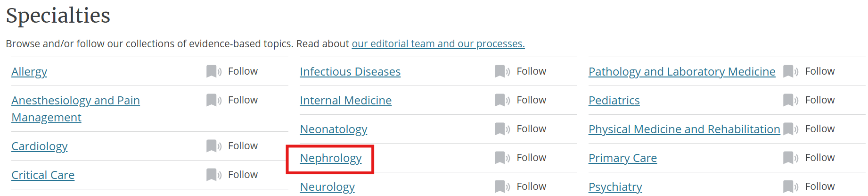Click the bookmark icon next to Nephrology

click(502, 158)
